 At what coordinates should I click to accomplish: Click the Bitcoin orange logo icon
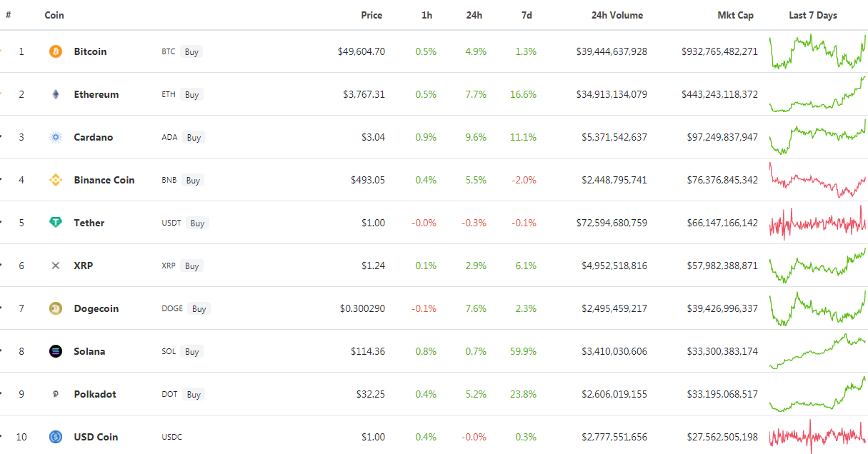[x=56, y=51]
